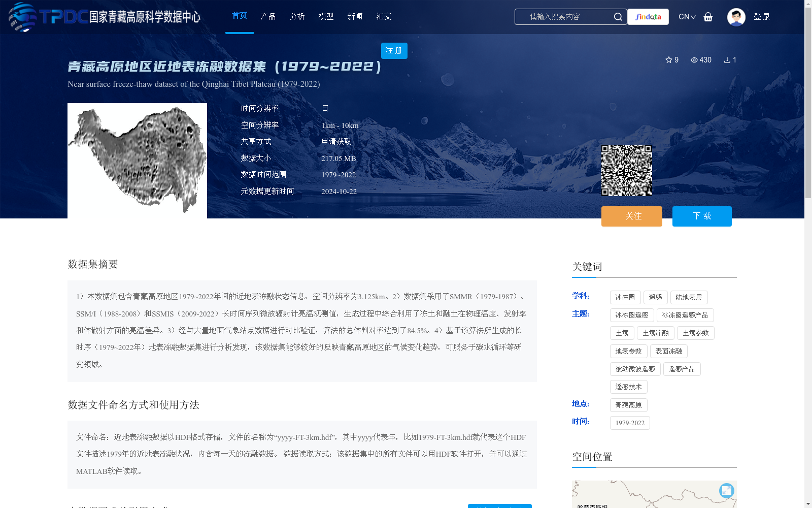Open the 分析 menu
The width and height of the screenshot is (812, 508).
(297, 16)
